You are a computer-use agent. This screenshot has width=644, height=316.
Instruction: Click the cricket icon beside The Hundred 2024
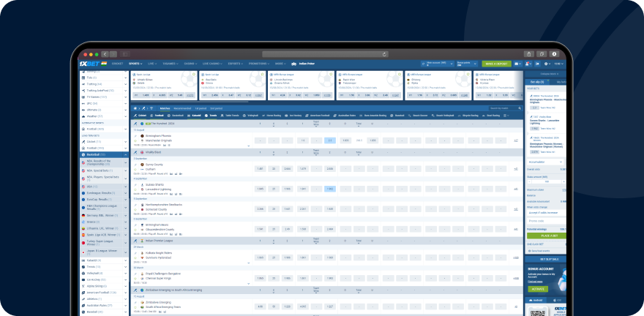click(135, 123)
